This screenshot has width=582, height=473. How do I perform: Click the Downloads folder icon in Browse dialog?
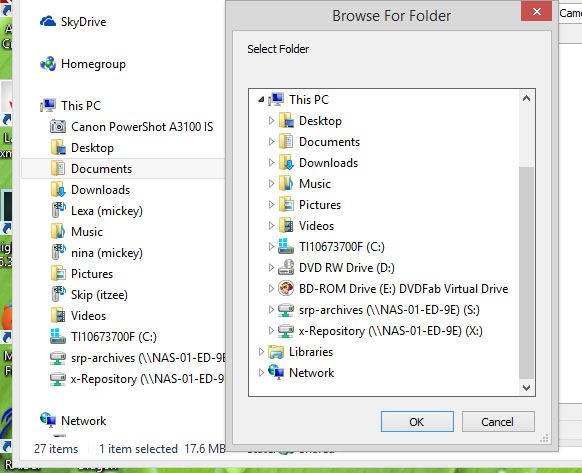[x=286, y=163]
